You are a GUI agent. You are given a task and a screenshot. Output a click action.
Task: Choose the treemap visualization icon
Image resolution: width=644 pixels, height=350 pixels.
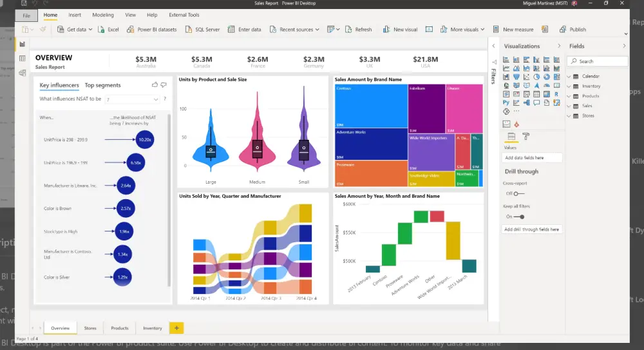(x=556, y=77)
